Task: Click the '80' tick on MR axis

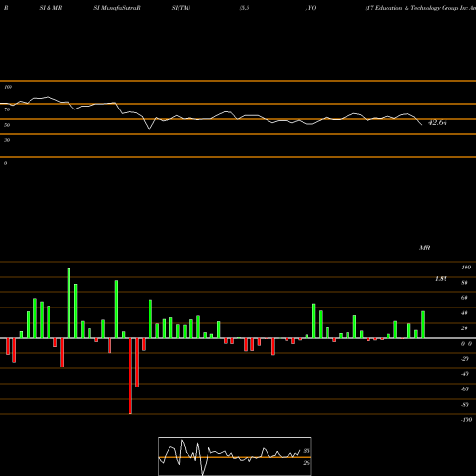Action: [465, 283]
